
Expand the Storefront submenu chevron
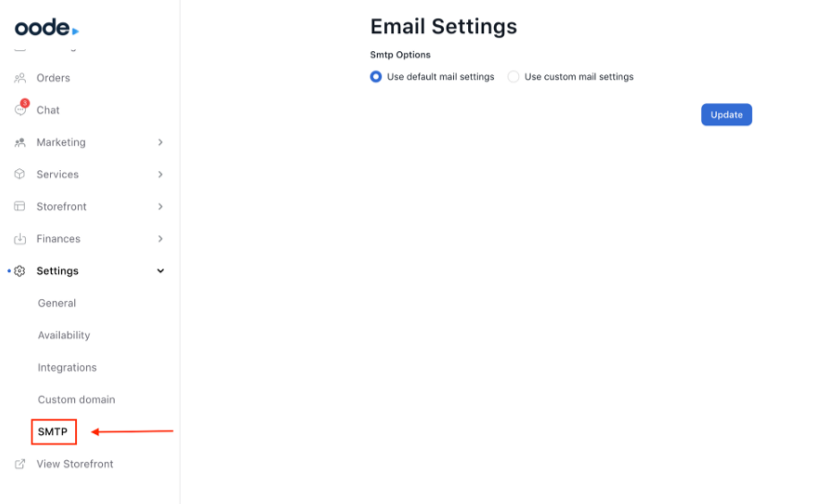point(160,207)
